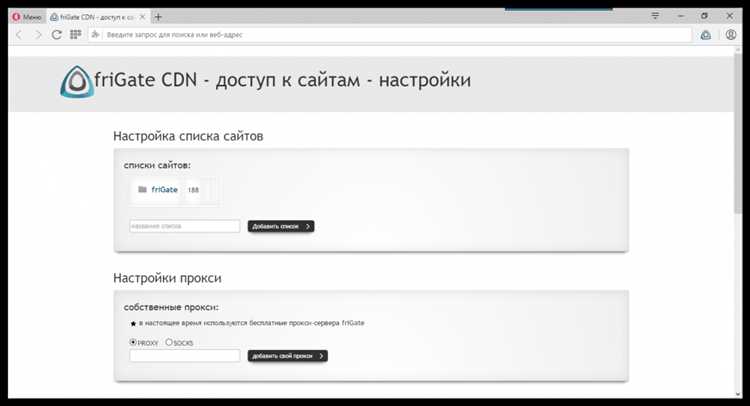Open a new tab with plus button
The height and width of the screenshot is (406, 750).
[158, 17]
